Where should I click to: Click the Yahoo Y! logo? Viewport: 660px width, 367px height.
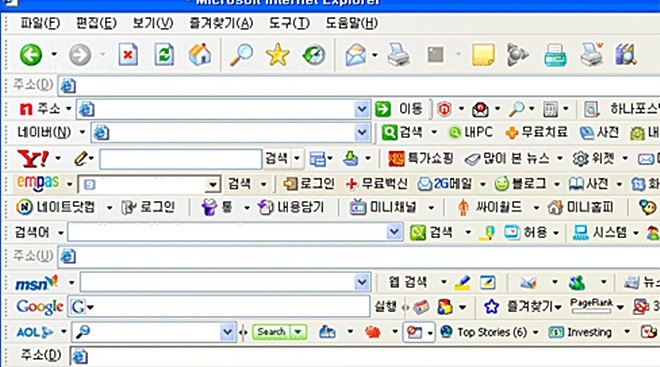(x=33, y=159)
